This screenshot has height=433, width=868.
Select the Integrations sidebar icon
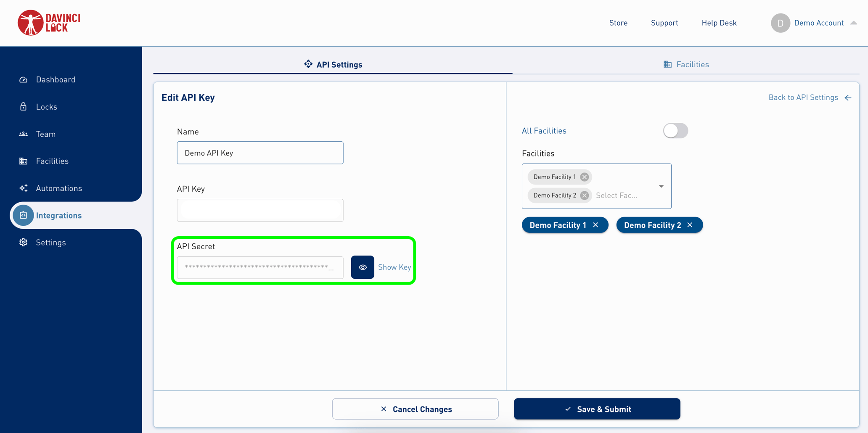pos(23,215)
